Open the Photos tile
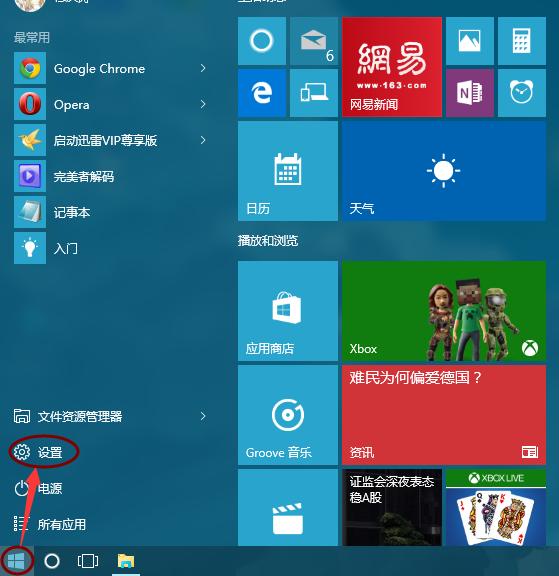Screen dimensions: 559x576 click(x=470, y=41)
